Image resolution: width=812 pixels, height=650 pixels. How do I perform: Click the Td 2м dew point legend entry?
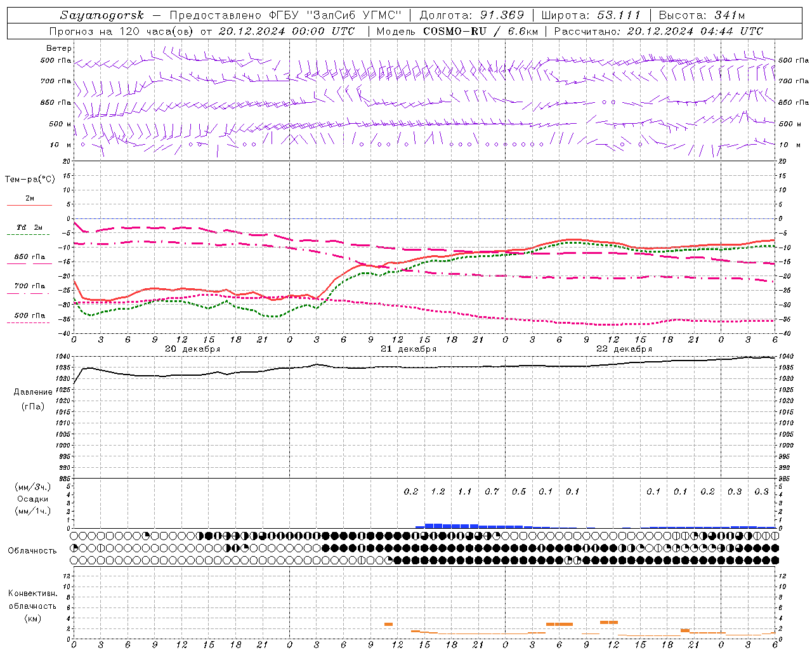click(x=30, y=227)
